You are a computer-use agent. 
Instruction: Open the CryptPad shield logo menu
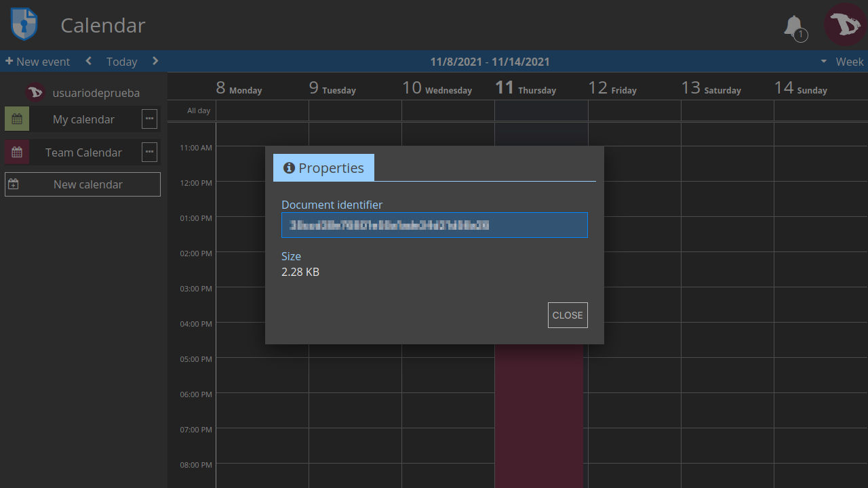24,25
